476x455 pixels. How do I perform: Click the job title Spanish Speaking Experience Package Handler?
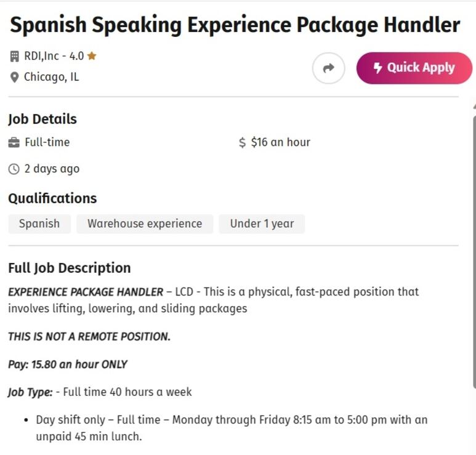[235, 25]
